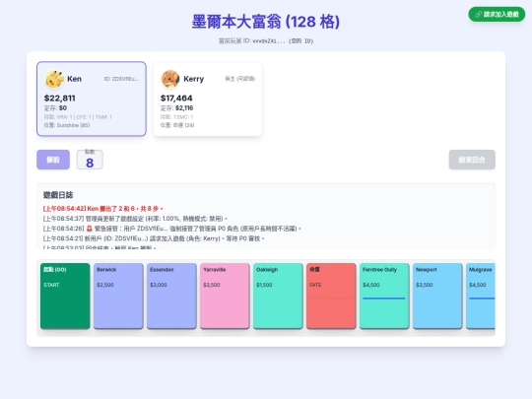Click the 08:54:37 log entry about interest rate

tap(135, 219)
